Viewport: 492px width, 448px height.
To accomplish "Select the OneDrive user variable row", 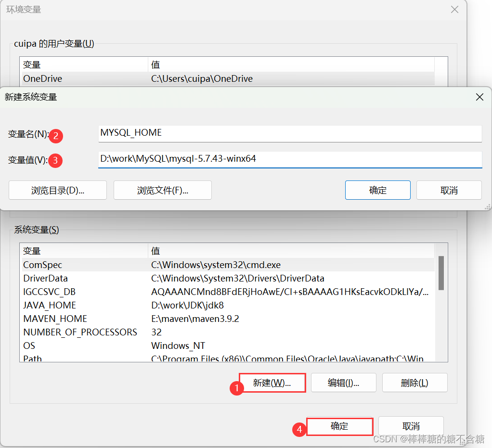I will pos(228,78).
